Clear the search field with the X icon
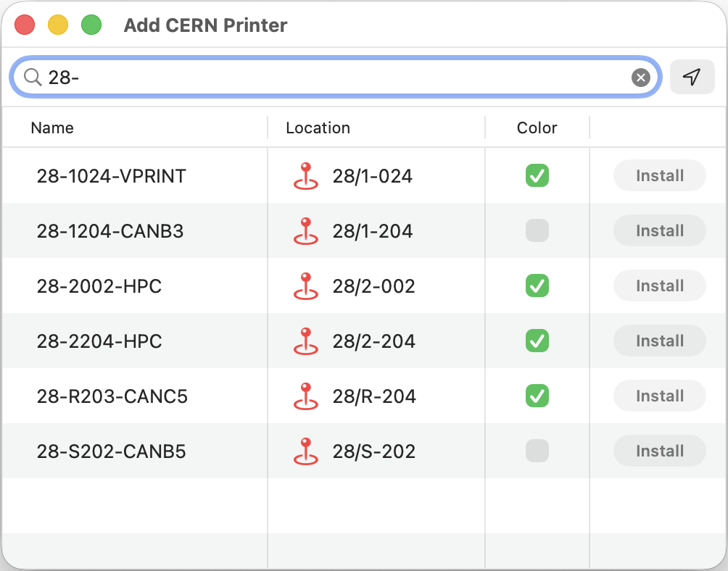This screenshot has width=728, height=571. pos(640,78)
